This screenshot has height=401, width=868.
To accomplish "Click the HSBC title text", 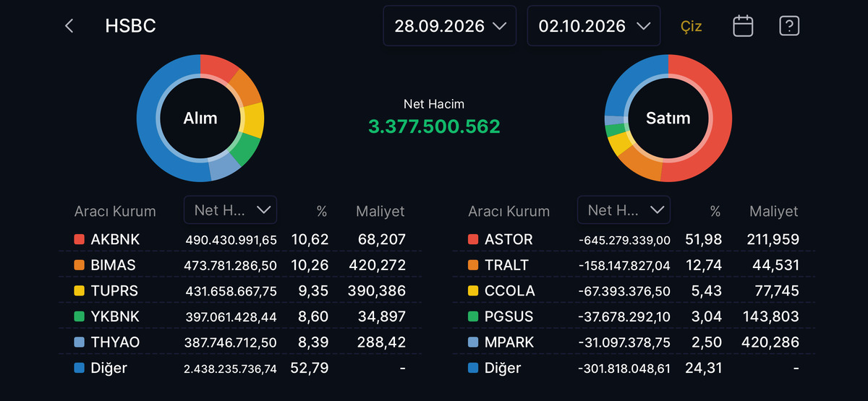I will (130, 26).
